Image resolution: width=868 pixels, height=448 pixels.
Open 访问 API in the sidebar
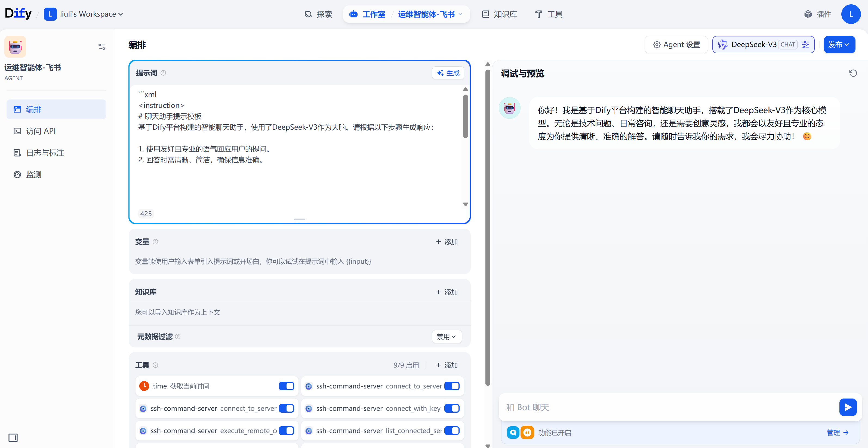[x=56, y=131]
